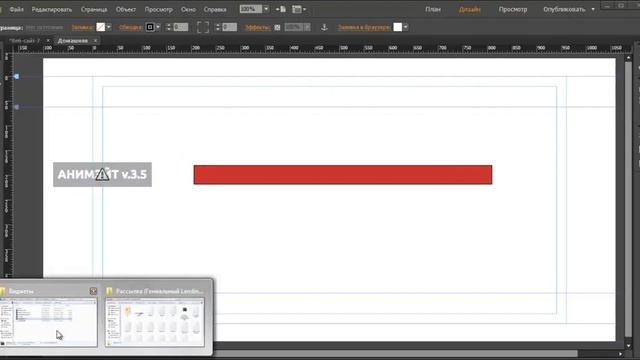This screenshot has height=360, width=640.
Task: Click the horizontal scrollbar thumb
Action: pyautogui.click(x=396, y=354)
